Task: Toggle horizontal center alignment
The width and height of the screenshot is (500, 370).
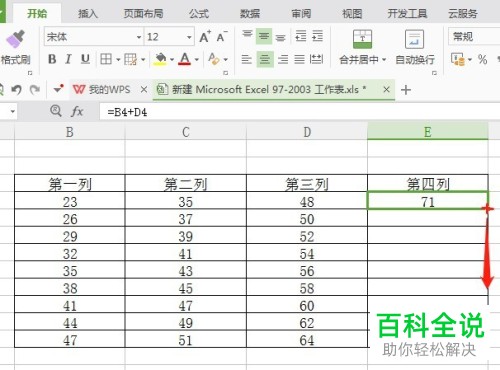Action: pyautogui.click(x=265, y=59)
